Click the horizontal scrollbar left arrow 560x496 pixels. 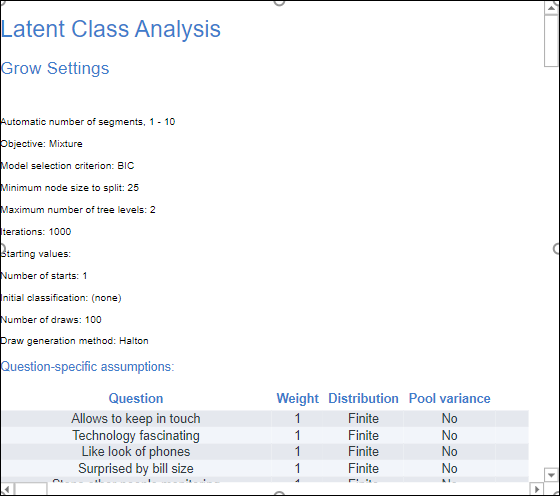pyautogui.click(x=8, y=489)
